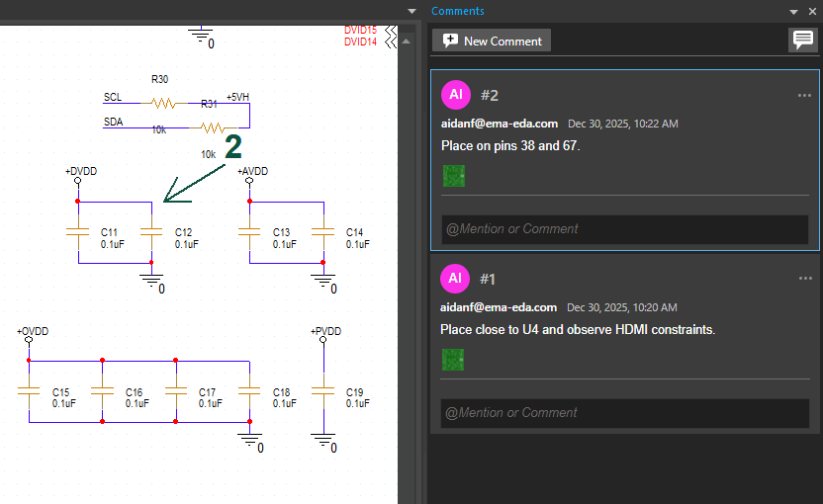Click the New Comment button

pyautogui.click(x=492, y=41)
